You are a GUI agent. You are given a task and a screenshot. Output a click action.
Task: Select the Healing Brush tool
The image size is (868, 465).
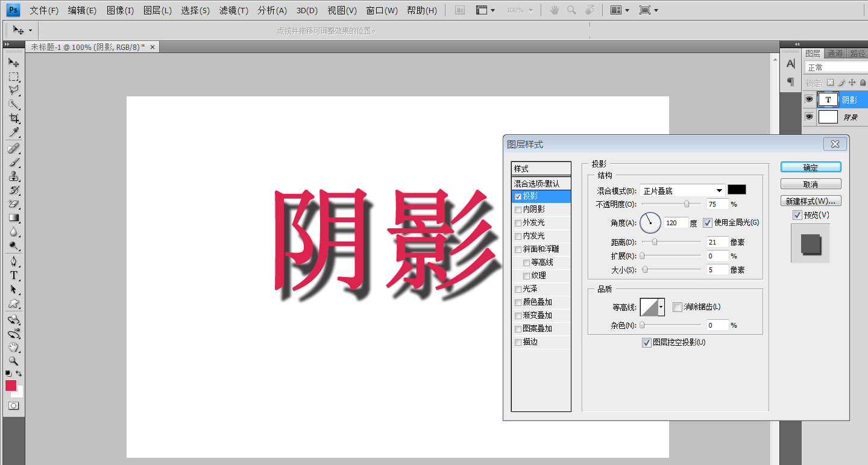[x=13, y=148]
